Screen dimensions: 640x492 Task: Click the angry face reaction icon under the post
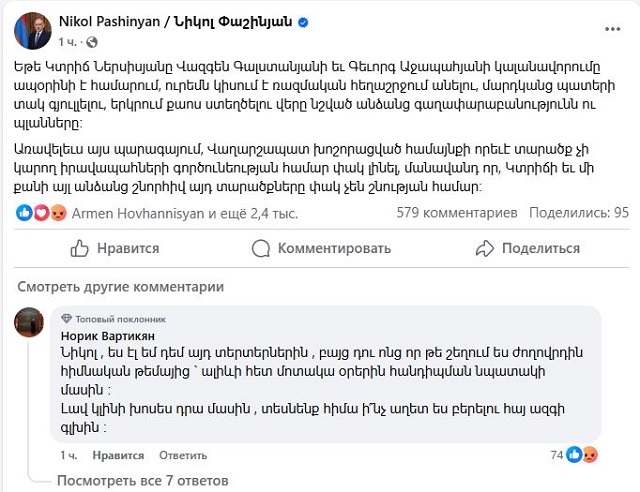tap(57, 213)
